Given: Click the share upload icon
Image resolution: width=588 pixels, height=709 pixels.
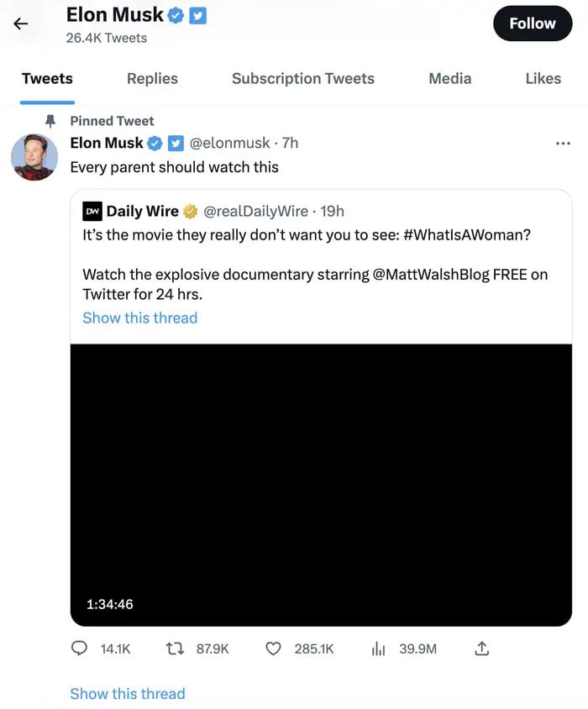Looking at the screenshot, I should click(x=482, y=649).
